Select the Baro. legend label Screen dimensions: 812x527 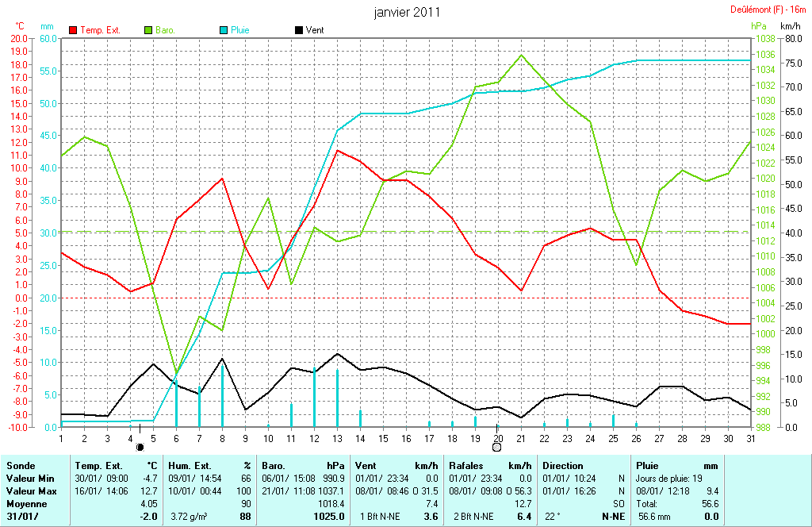(x=166, y=30)
